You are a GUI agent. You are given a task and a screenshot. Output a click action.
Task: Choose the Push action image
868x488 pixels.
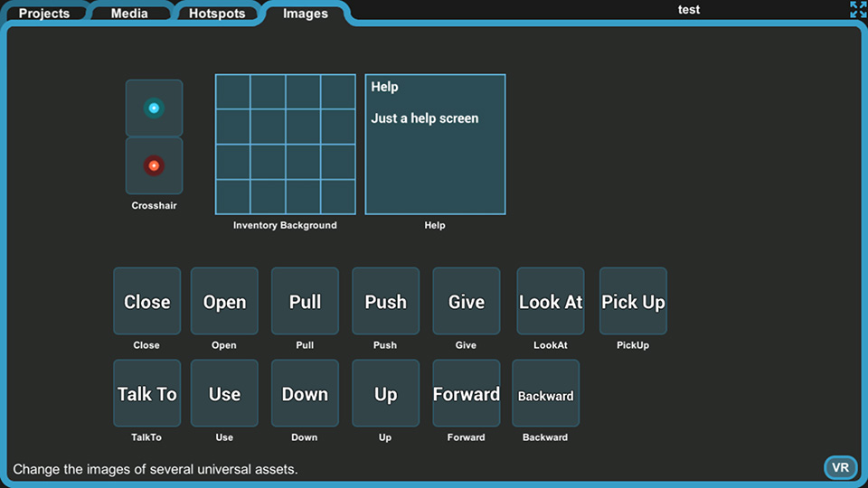click(385, 301)
